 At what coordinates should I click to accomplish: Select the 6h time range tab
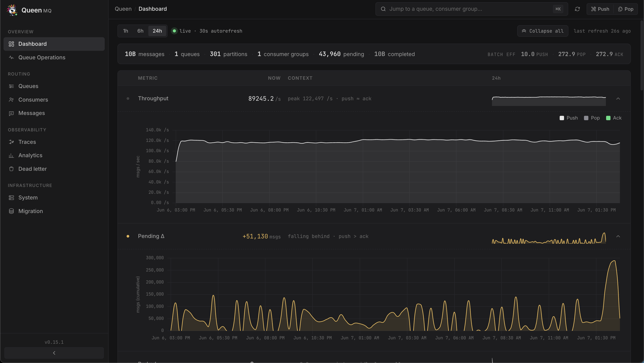(x=140, y=31)
